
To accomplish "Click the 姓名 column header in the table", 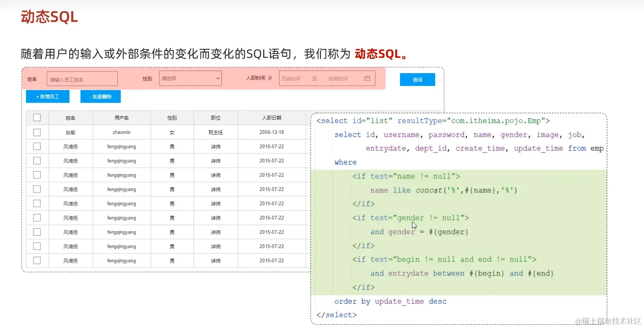I will click(71, 118).
